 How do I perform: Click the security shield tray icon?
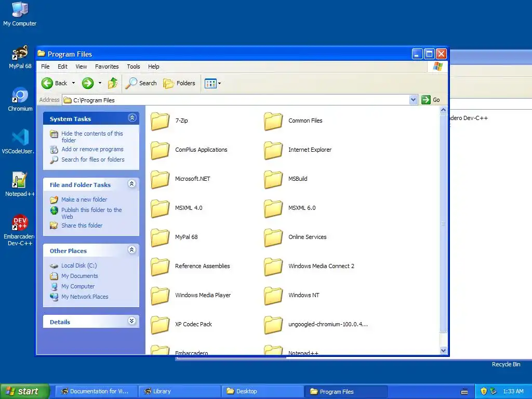[x=484, y=391]
